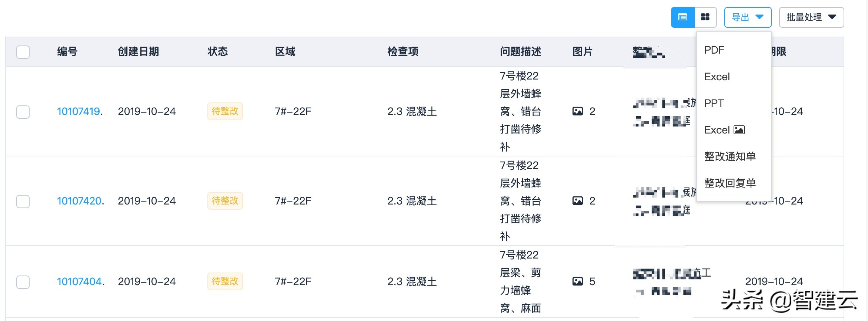Click the 待整改 status badge on first row
The height and width of the screenshot is (321, 868).
[225, 111]
